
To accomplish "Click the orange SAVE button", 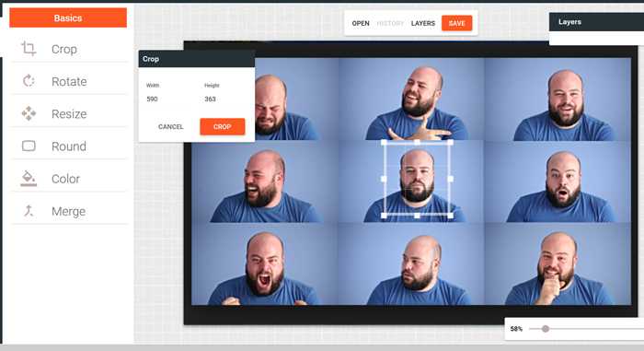I will pyautogui.click(x=456, y=23).
